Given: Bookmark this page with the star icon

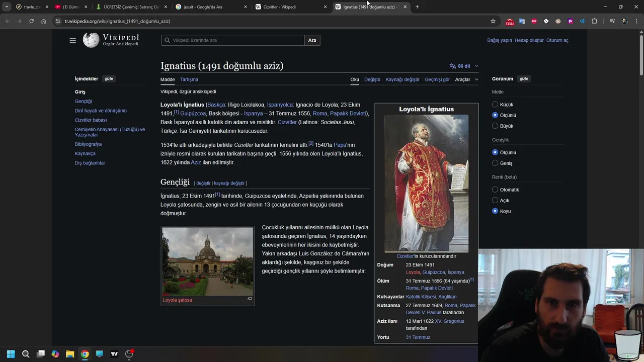Looking at the screenshot, I should coord(493,21).
